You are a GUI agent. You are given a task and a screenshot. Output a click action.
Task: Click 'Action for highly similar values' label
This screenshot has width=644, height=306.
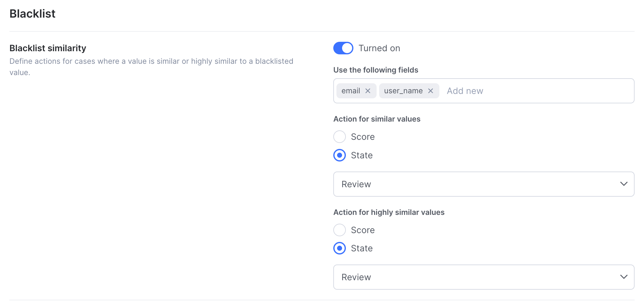(x=389, y=212)
